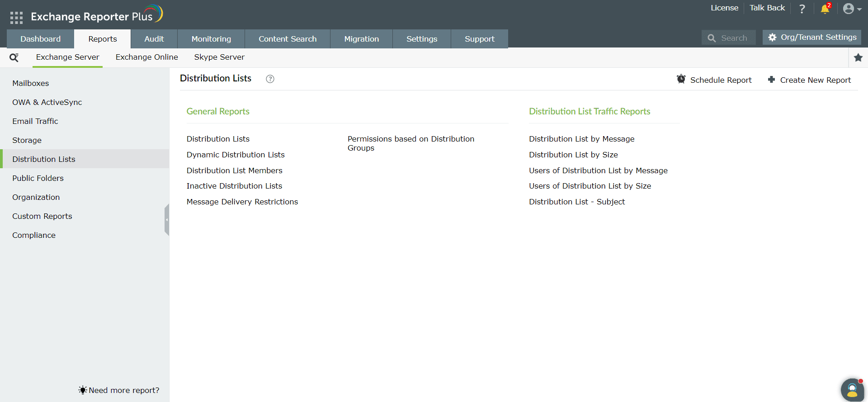The image size is (868, 402).
Task: Switch to the Monitoring tab
Action: click(x=211, y=39)
